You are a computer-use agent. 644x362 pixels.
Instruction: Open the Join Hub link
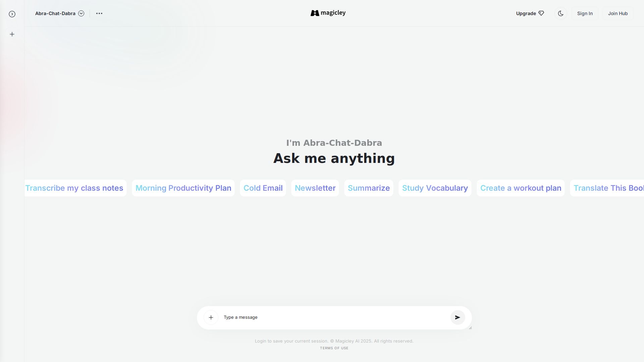pos(618,13)
